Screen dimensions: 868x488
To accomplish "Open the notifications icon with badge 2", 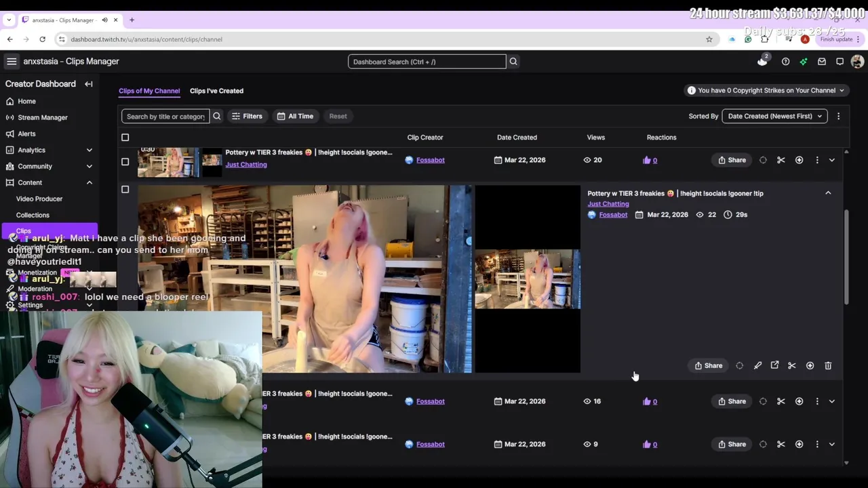I will click(763, 61).
